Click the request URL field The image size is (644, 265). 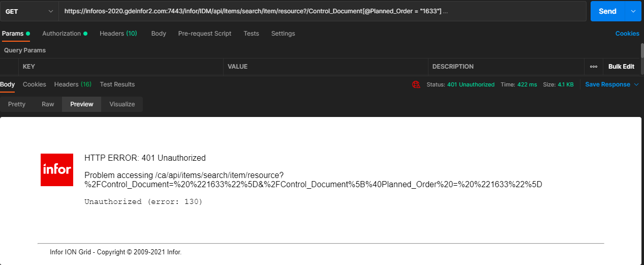322,11
